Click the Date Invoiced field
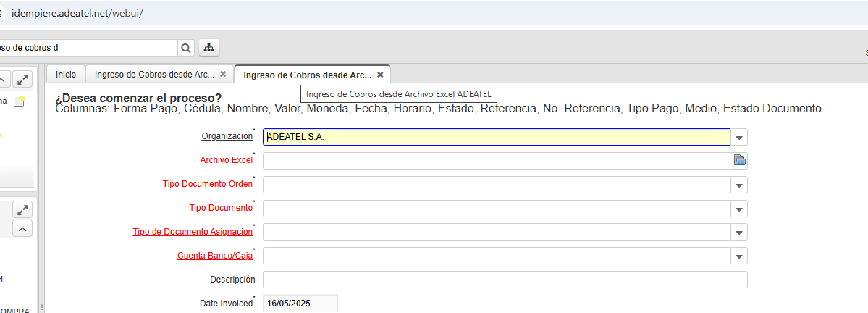This screenshot has width=868, height=313. point(300,304)
